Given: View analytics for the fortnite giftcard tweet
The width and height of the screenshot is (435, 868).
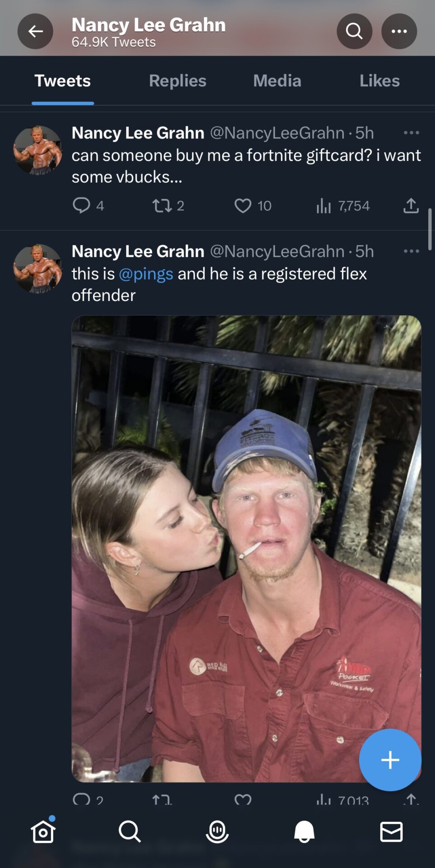Looking at the screenshot, I should coord(324,206).
